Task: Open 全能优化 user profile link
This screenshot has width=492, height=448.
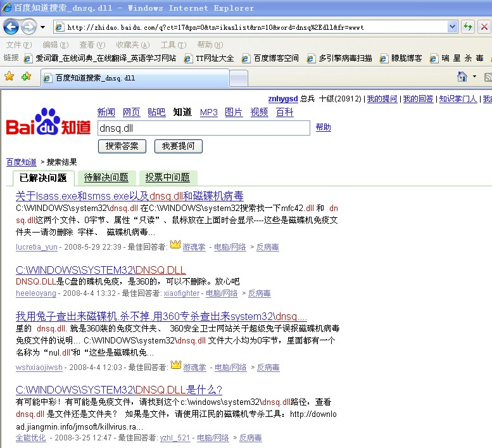Action: (31, 438)
